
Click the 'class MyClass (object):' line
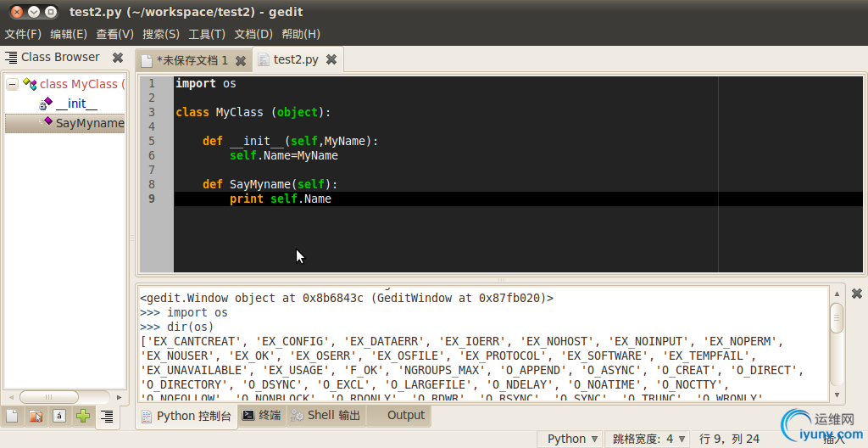point(253,112)
